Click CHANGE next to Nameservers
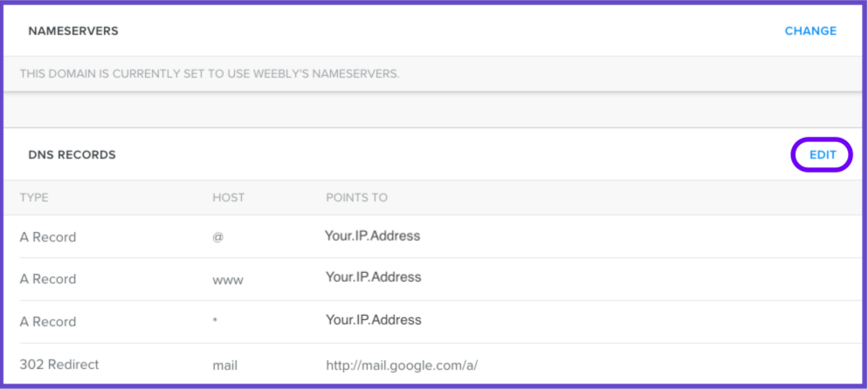Image resolution: width=868 pixels, height=389 pixels. pos(810,31)
